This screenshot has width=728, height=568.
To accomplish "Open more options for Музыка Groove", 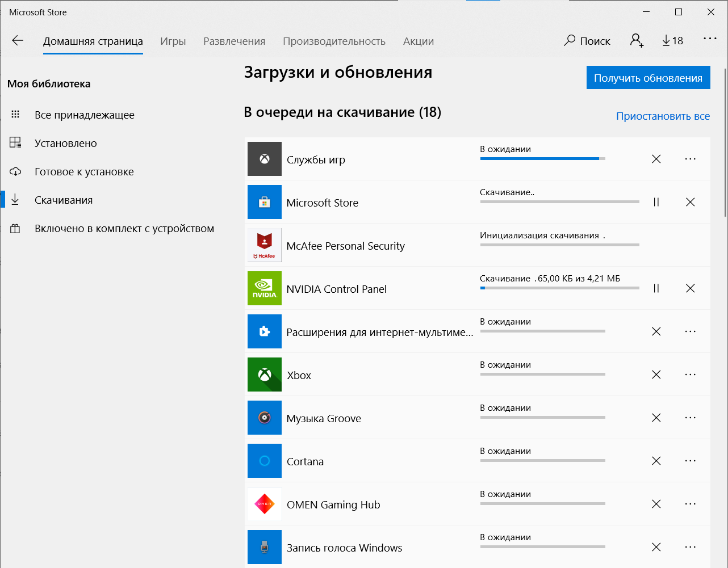I will 691,418.
